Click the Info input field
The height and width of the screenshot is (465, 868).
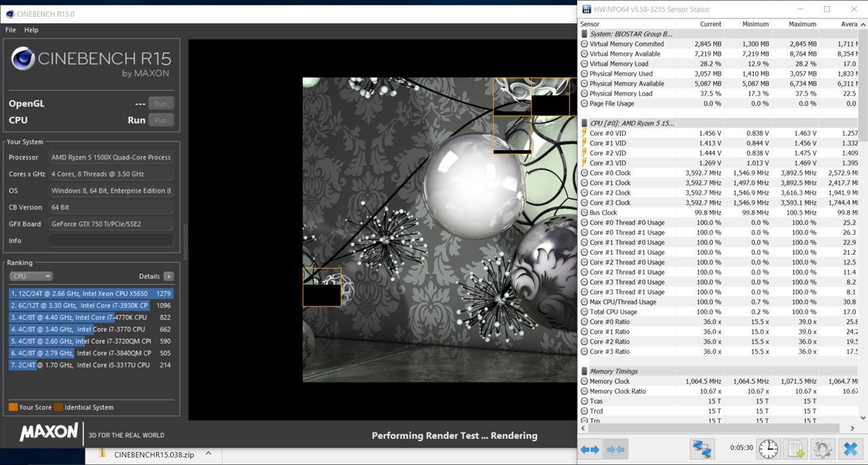coord(111,241)
